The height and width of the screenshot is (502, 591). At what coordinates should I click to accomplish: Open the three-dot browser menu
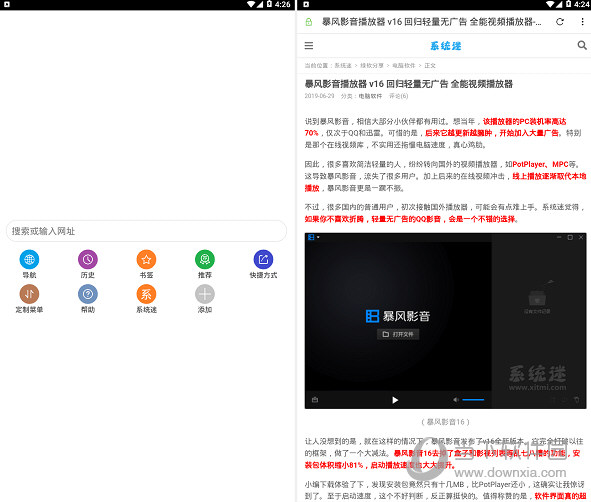point(582,22)
